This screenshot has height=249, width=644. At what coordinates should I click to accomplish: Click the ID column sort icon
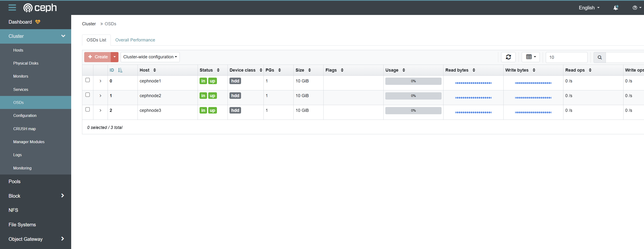(x=120, y=70)
